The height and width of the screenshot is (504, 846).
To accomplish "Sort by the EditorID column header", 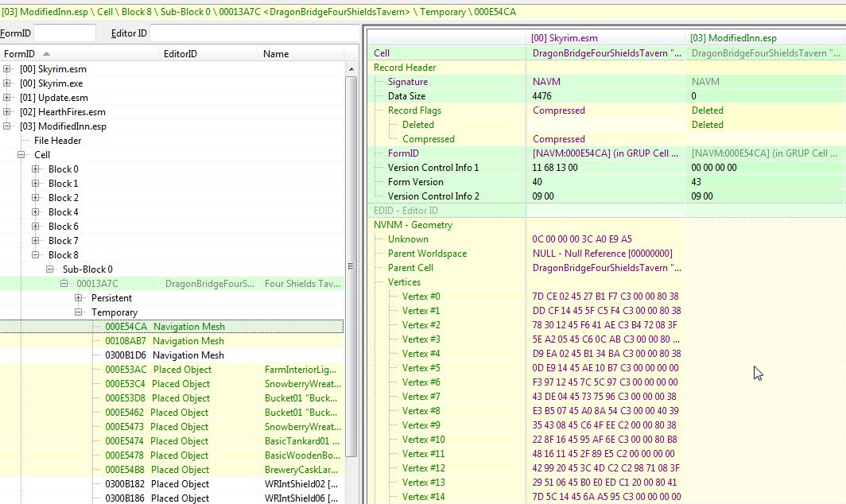I will point(209,54).
